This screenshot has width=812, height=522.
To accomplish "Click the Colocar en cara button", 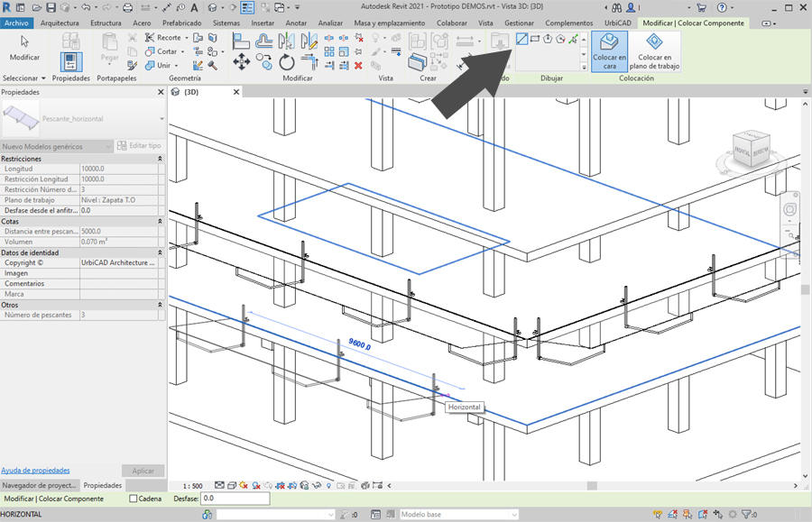I will click(x=610, y=50).
